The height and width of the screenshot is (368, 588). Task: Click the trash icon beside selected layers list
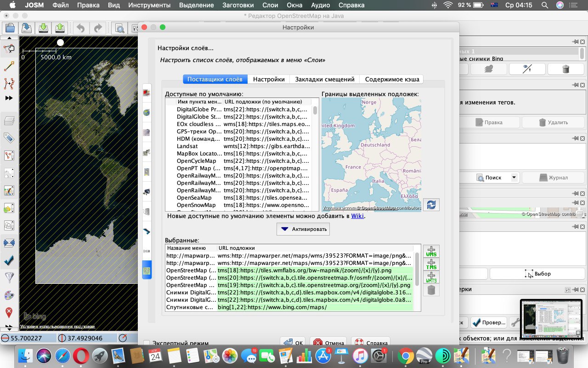(x=431, y=290)
